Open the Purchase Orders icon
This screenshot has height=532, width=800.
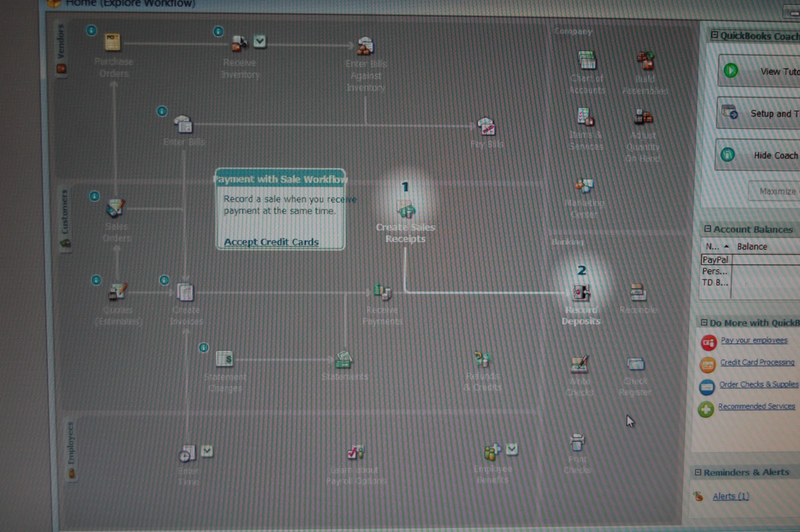112,42
